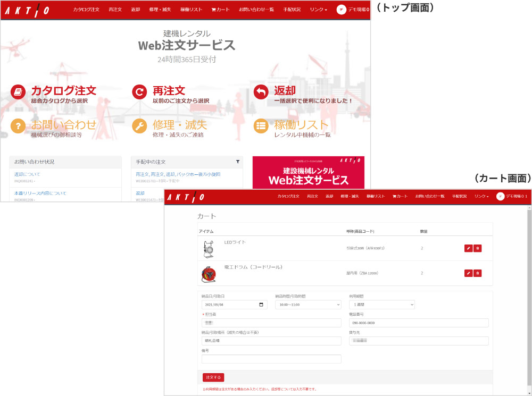Click the 電話番号 input field
This screenshot has height=396, width=532.
pyautogui.click(x=419, y=323)
